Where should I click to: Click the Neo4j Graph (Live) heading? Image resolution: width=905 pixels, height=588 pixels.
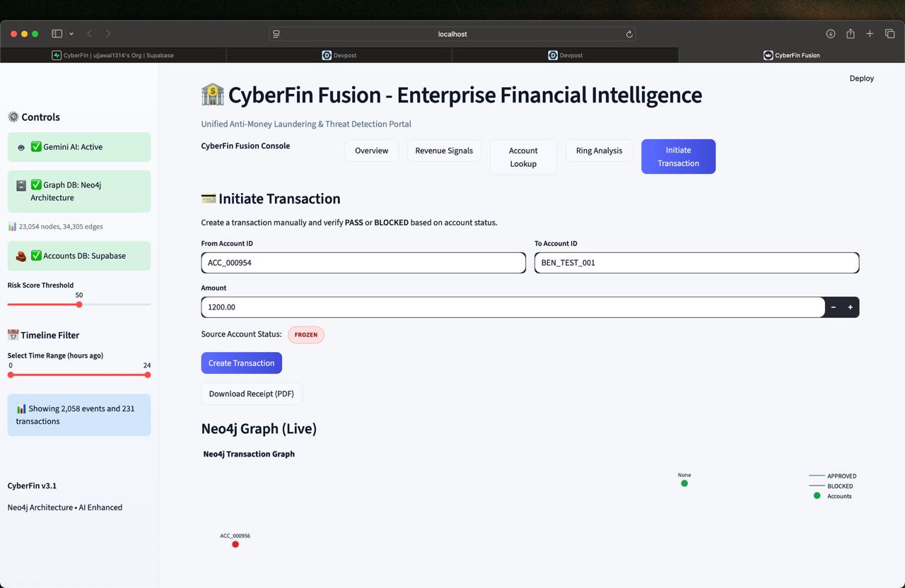tap(259, 429)
